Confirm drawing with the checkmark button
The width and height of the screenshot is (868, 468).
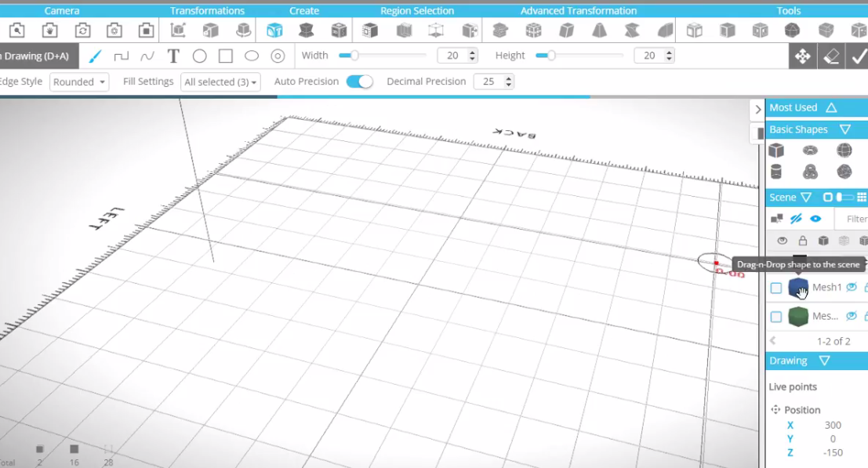pyautogui.click(x=858, y=56)
